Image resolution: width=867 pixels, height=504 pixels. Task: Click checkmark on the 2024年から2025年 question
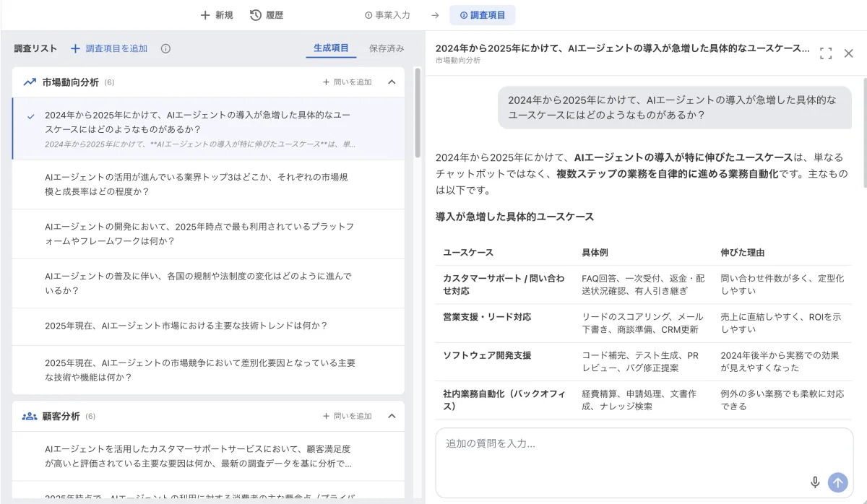(x=30, y=116)
